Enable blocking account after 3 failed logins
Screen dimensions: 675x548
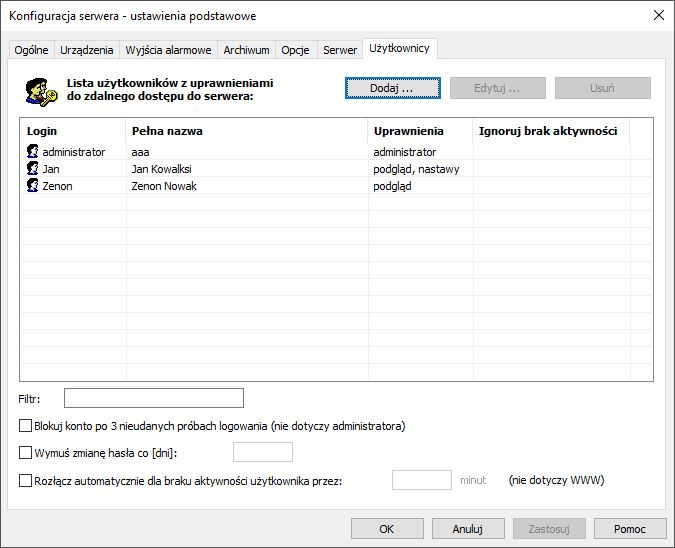click(25, 426)
